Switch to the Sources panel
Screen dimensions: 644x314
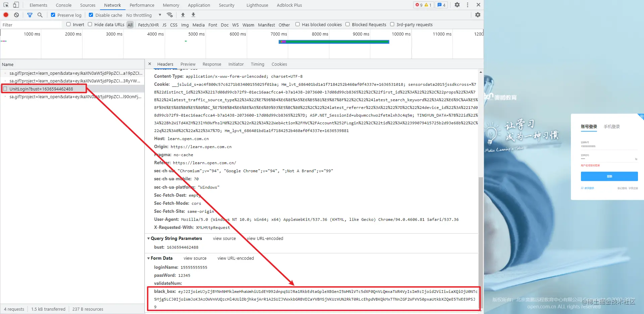pyautogui.click(x=88, y=5)
